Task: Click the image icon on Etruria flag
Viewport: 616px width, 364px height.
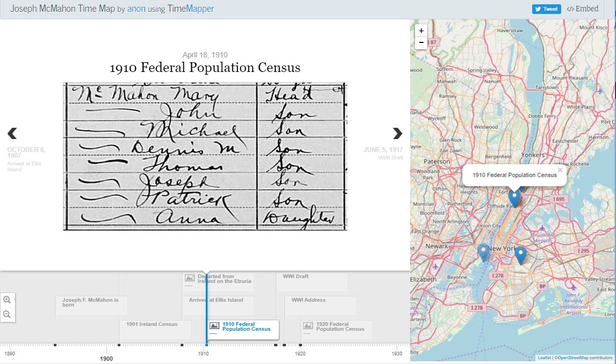Action: point(190,278)
